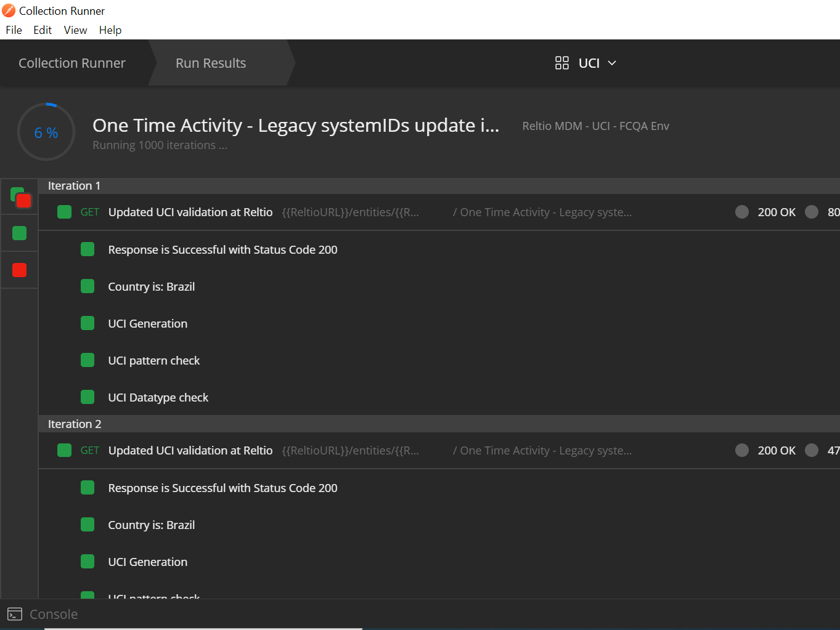Click the GET method label in Iteration 2
840x630 pixels.
click(90, 451)
